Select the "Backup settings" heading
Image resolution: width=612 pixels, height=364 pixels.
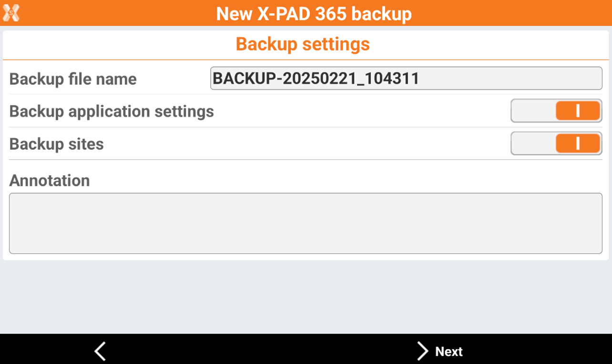303,44
